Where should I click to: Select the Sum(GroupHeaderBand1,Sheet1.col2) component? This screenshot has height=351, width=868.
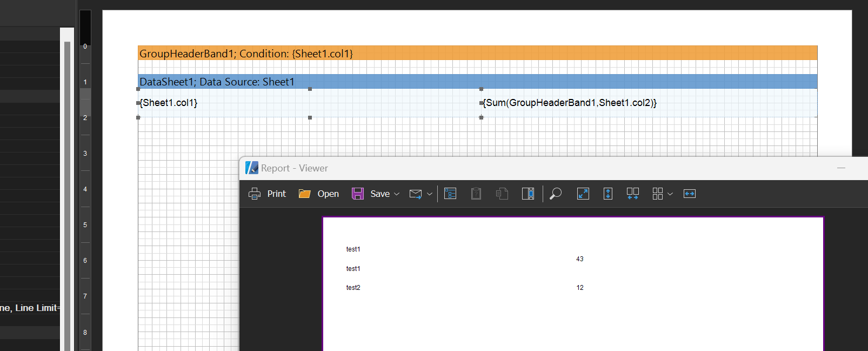point(649,103)
